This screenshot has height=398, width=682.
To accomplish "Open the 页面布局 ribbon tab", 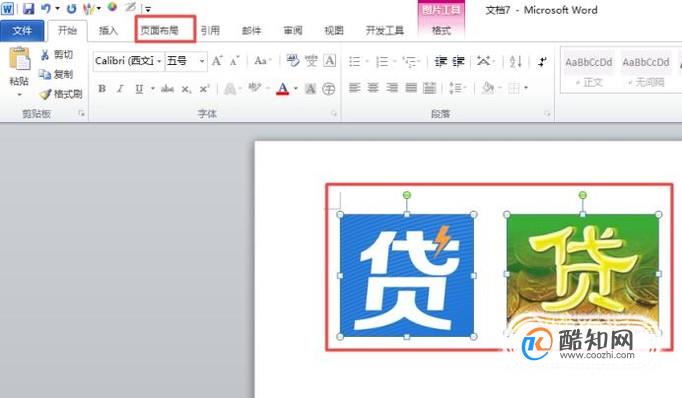I will tap(160, 30).
